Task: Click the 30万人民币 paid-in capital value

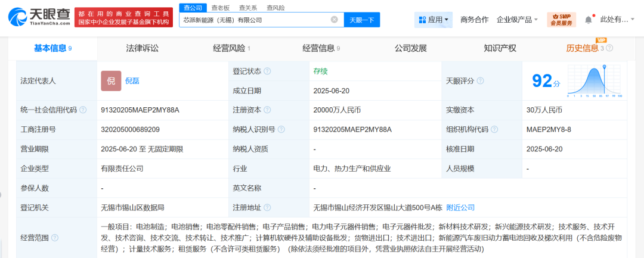Action: 544,110
